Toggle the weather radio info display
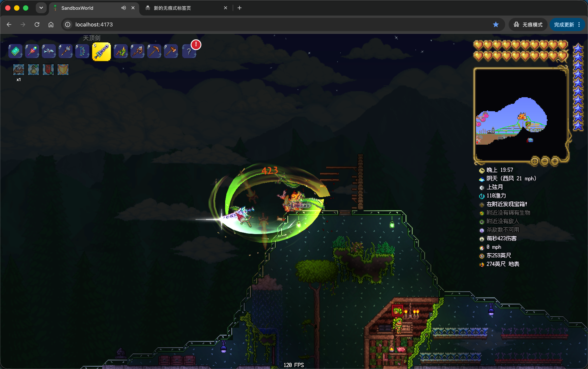 click(x=482, y=179)
